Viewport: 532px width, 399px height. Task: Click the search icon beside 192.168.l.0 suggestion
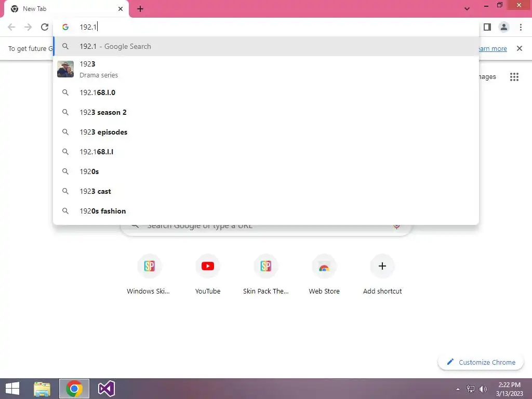click(x=65, y=92)
